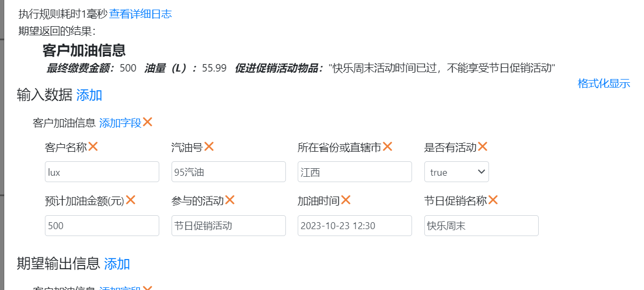Click 添加 next to 期望输出信息
Image resolution: width=644 pixels, height=290 pixels.
point(117,264)
